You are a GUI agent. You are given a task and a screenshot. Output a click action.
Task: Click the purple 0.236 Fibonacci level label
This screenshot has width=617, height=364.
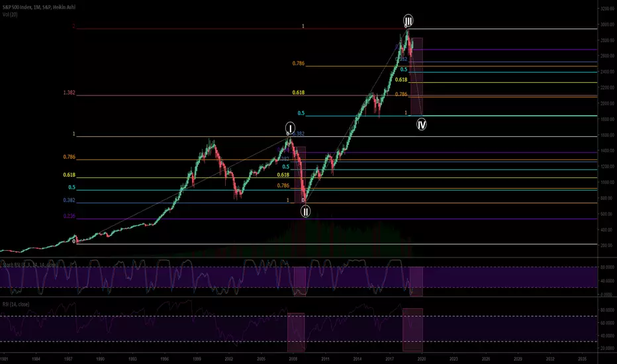(x=69, y=216)
